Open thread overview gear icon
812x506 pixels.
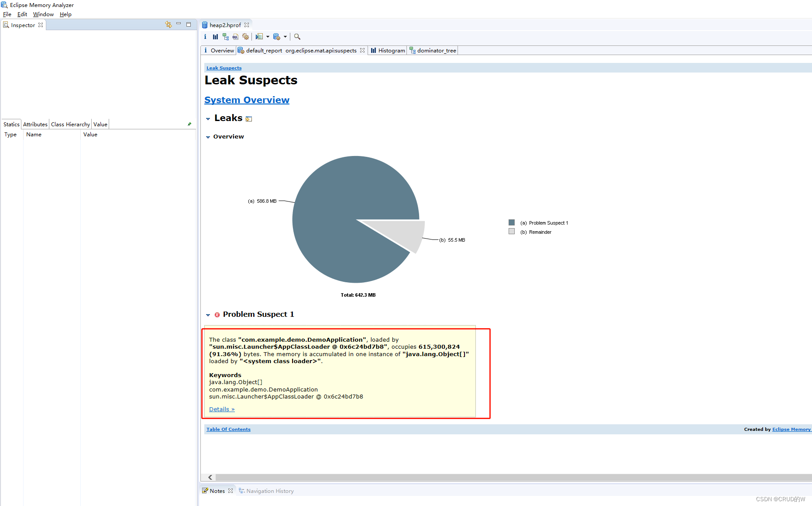(x=246, y=37)
